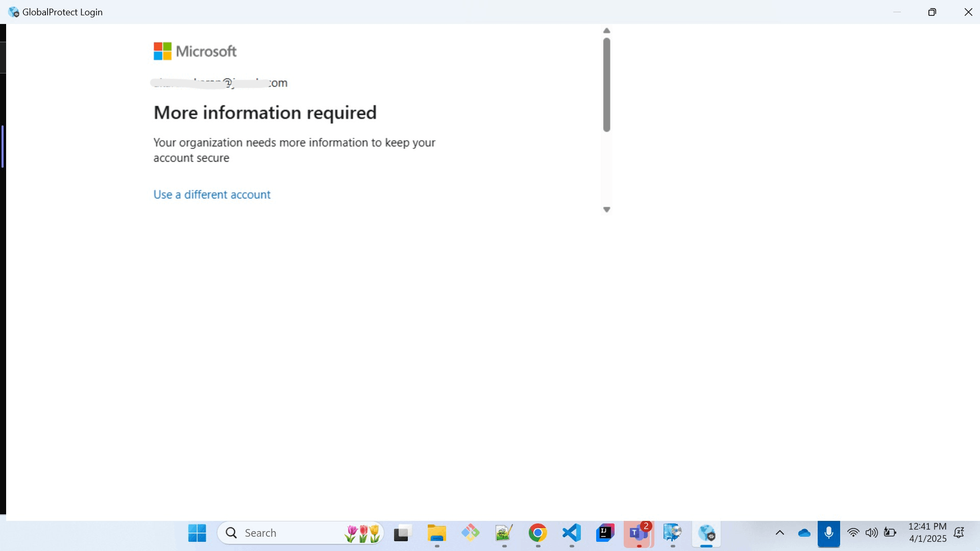Open the clock and date panel
The width and height of the screenshot is (980, 551).
click(x=927, y=533)
